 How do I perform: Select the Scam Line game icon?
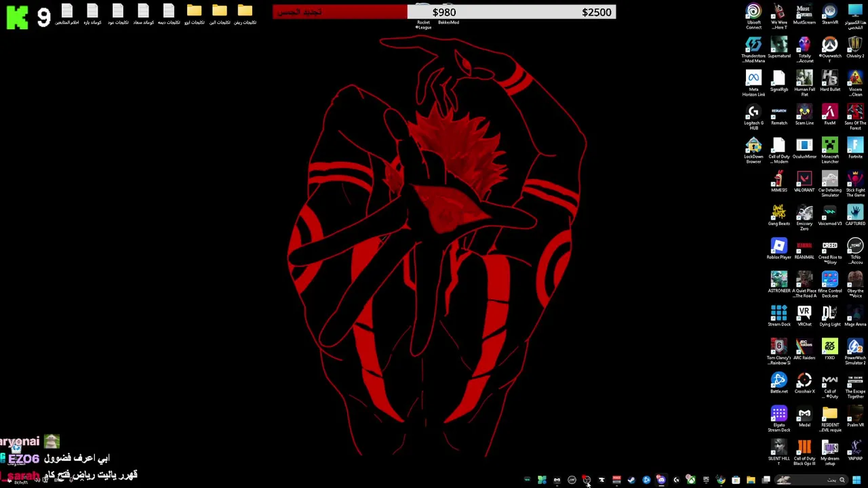coord(804,115)
